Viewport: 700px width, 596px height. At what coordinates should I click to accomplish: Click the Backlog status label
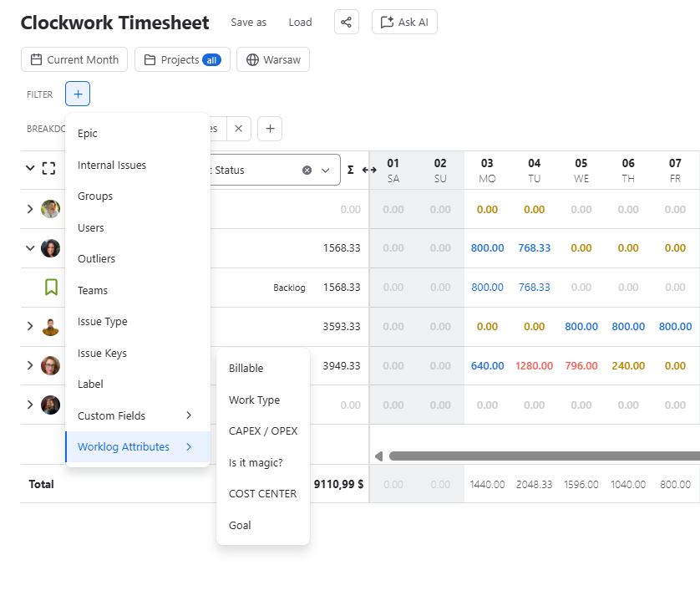[x=289, y=288]
